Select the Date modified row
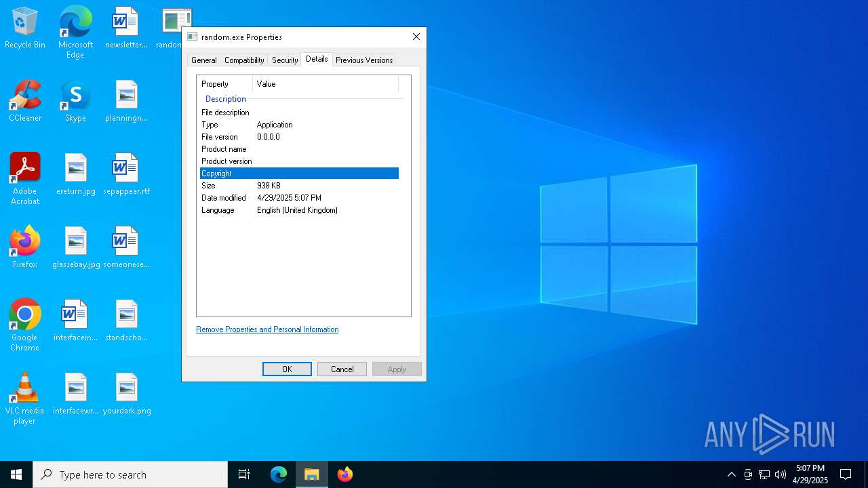This screenshot has width=868, height=488. tap(299, 198)
